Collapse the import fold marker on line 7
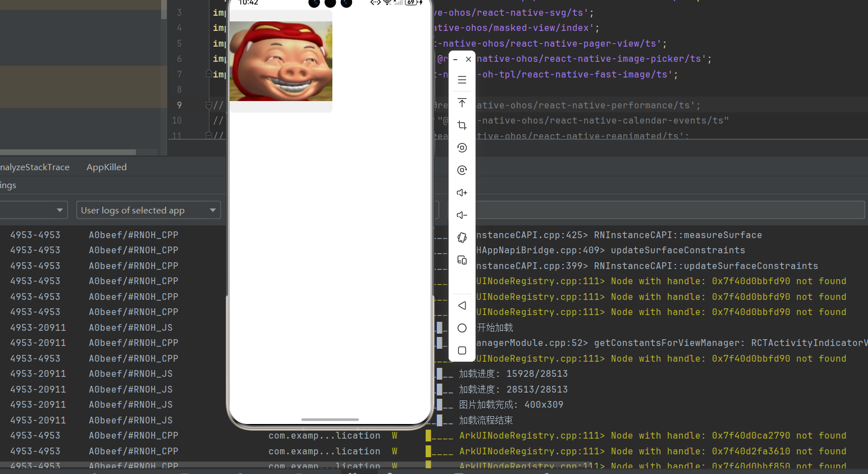868x474 pixels. 208,74
